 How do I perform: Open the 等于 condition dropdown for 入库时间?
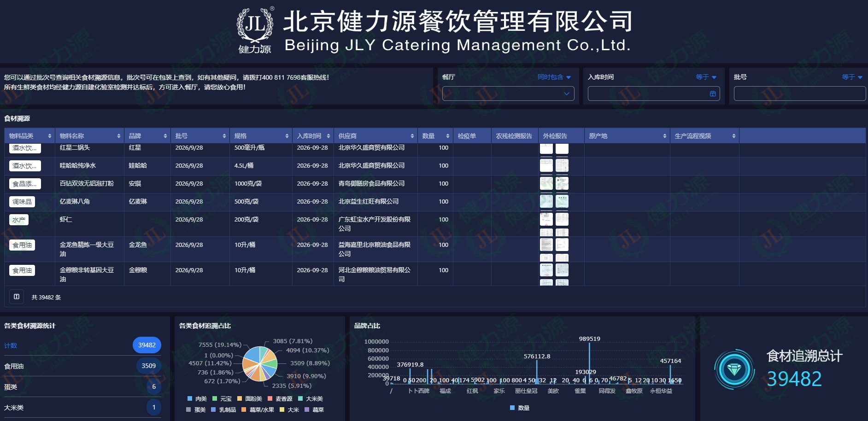click(706, 77)
